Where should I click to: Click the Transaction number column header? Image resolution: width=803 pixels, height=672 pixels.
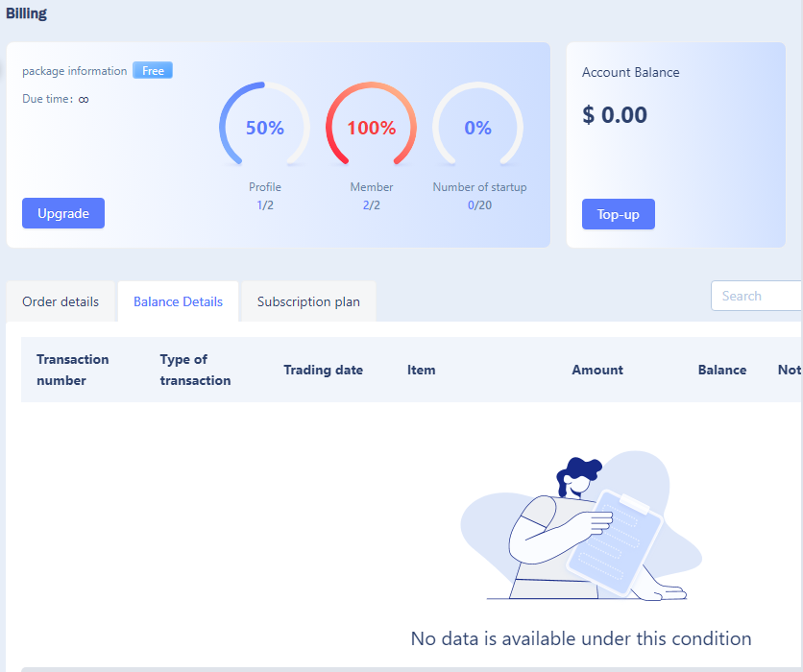[x=73, y=370]
